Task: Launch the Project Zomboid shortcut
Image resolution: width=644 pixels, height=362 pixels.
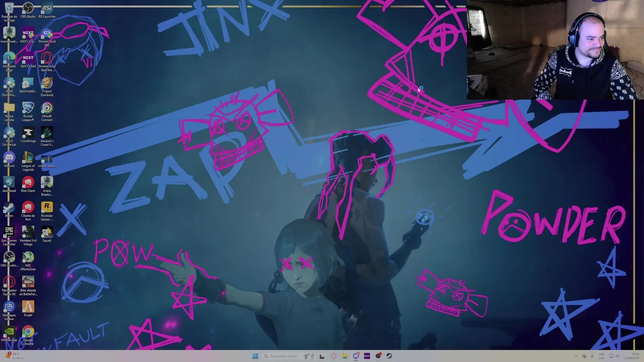Action: pos(47,86)
